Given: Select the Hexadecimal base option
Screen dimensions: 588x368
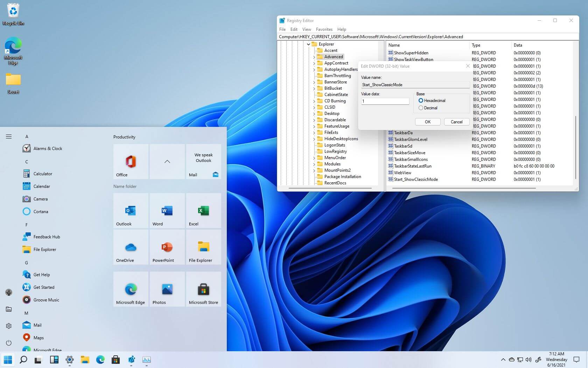Looking at the screenshot, I should click(x=432, y=101).
